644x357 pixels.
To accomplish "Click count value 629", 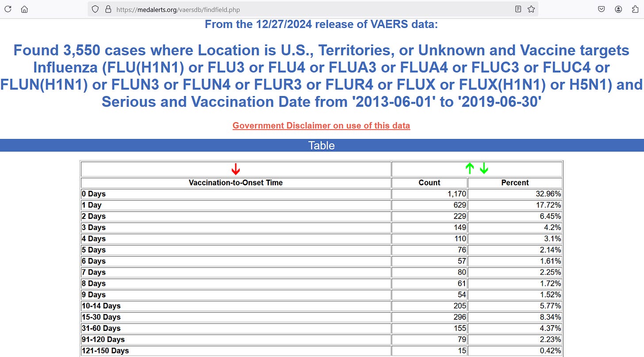I will [x=460, y=205].
